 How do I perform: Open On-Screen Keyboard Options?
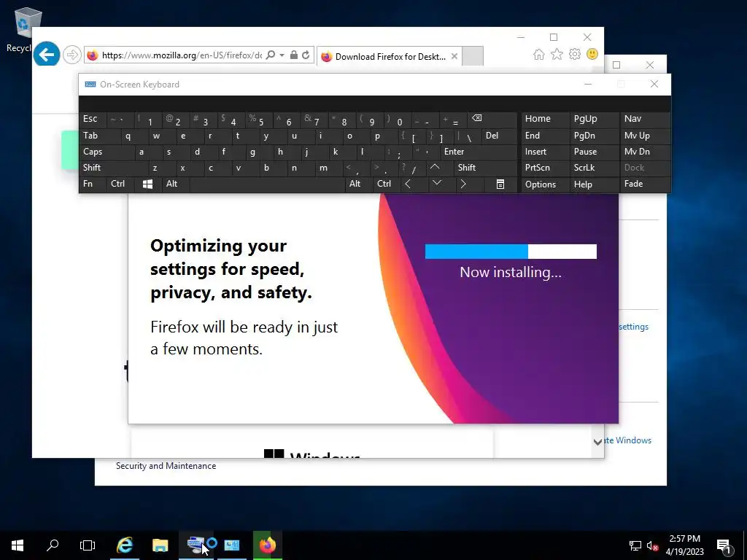coord(545,184)
